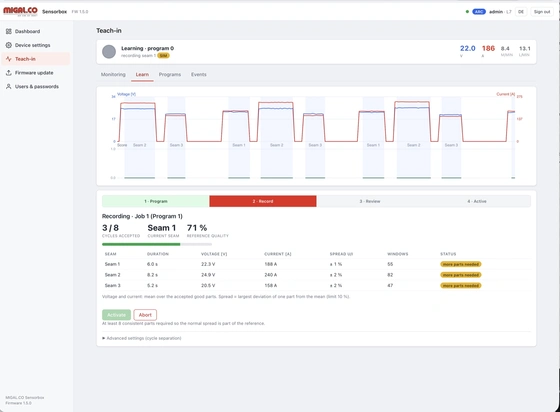Open the Dashboard page
This screenshot has height=412, width=560.
(28, 31)
